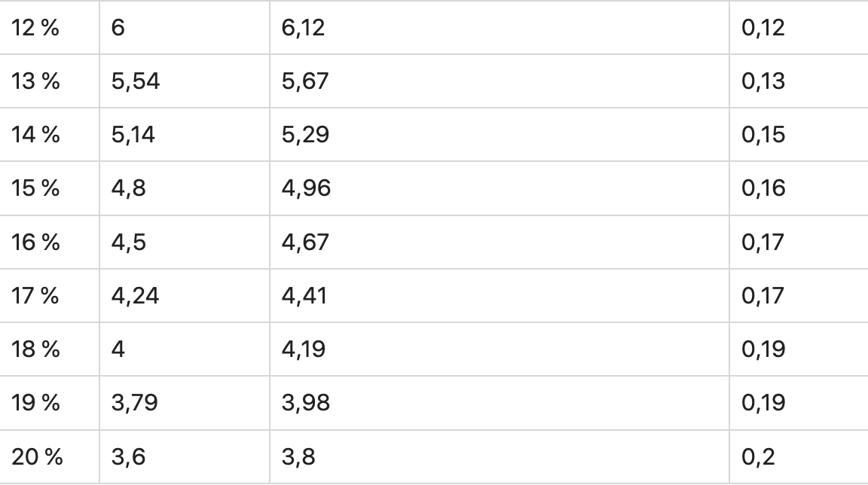The width and height of the screenshot is (868, 485).
Task: Click the 18 % percentage cell
Action: pyautogui.click(x=35, y=349)
